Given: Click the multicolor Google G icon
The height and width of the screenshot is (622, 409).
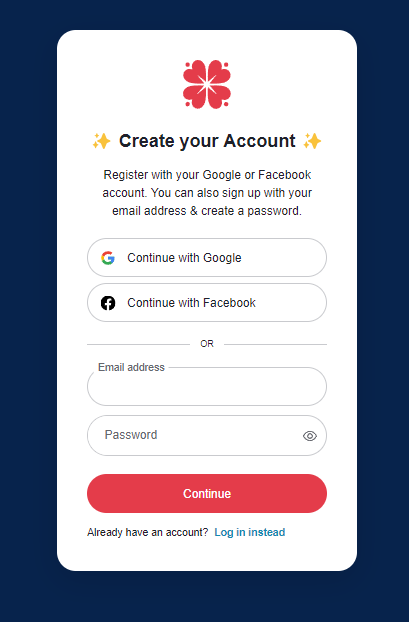Looking at the screenshot, I should click(108, 258).
